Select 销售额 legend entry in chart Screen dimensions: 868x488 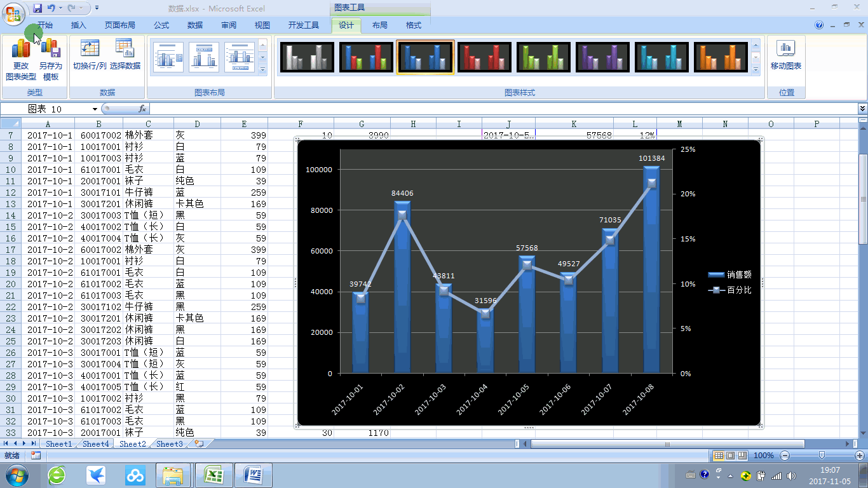[x=730, y=274]
